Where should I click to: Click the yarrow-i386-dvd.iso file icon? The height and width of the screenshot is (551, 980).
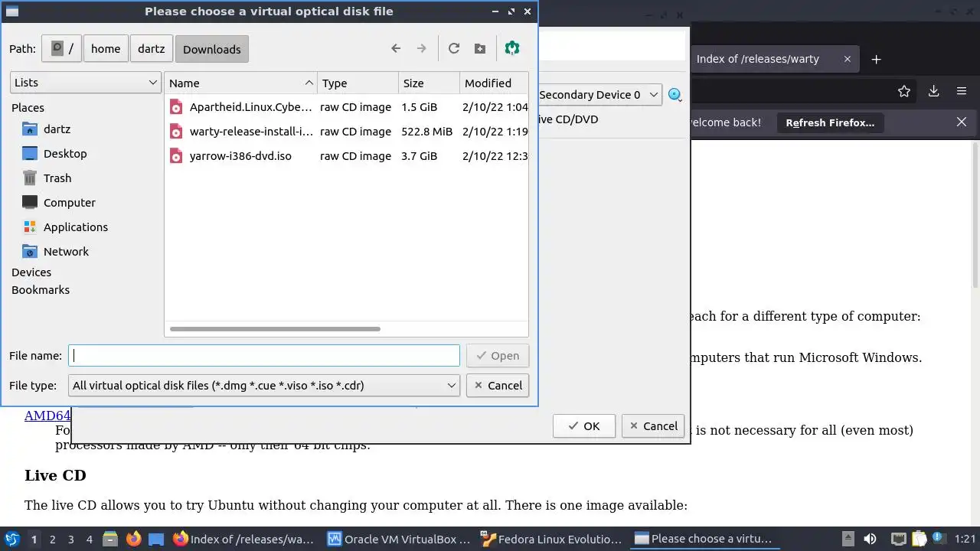pyautogui.click(x=176, y=156)
